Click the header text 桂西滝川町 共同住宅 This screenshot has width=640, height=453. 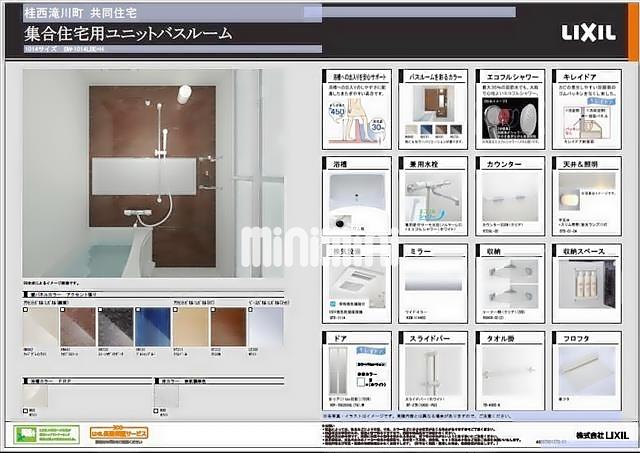80,13
